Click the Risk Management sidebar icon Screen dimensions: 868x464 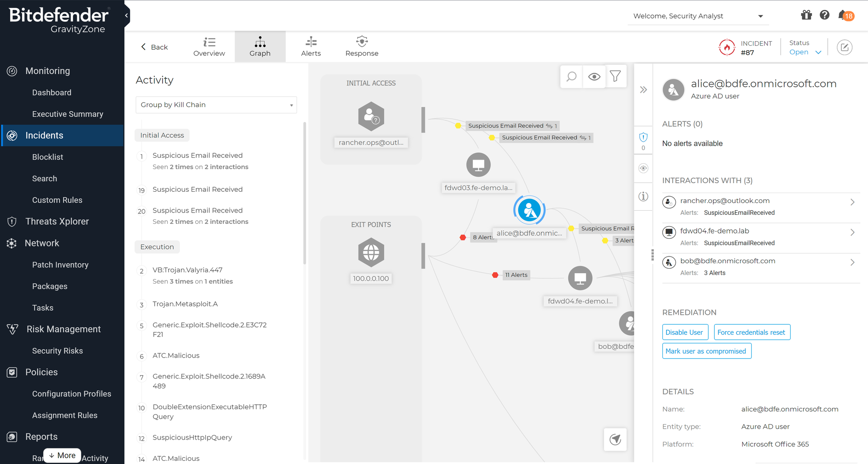click(x=13, y=329)
